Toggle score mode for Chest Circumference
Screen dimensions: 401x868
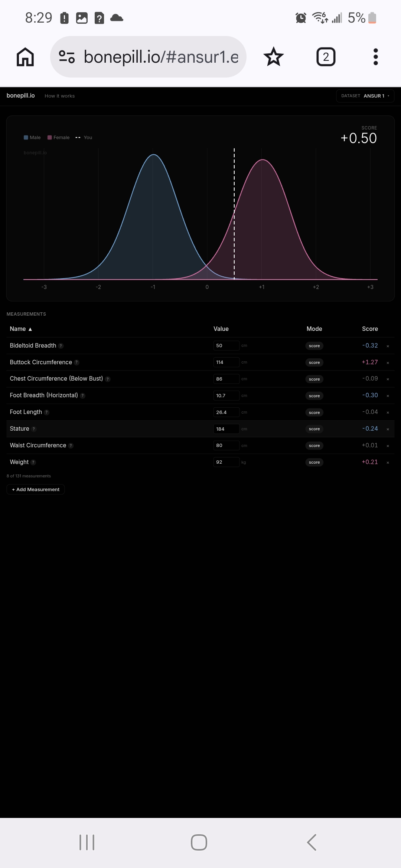[x=314, y=379]
